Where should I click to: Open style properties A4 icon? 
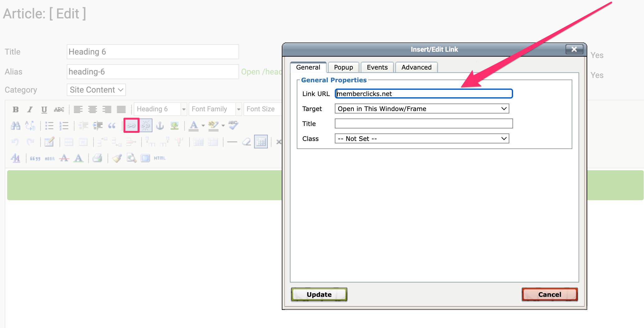16,158
